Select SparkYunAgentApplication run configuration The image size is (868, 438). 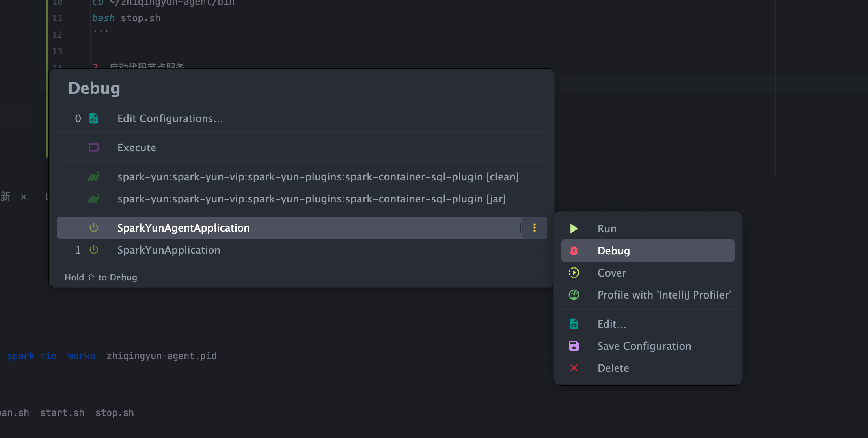pyautogui.click(x=183, y=228)
